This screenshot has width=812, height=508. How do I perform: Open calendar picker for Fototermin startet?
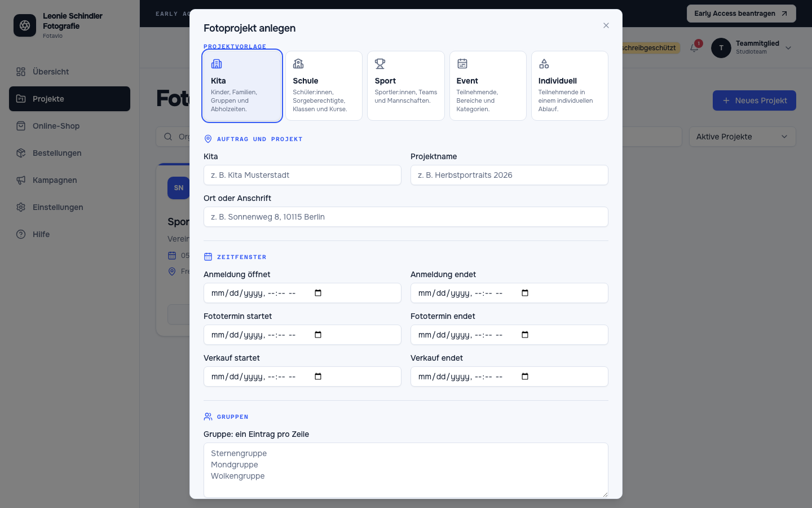[318, 335]
